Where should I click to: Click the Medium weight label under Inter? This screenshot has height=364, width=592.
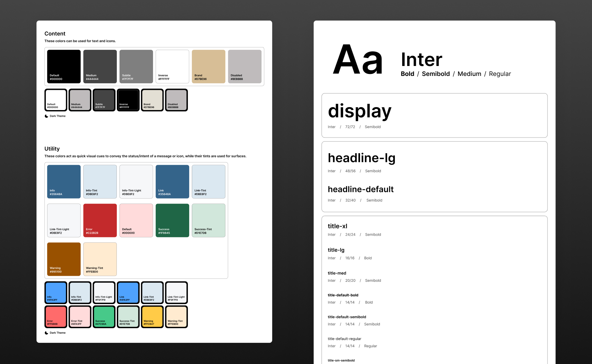[x=469, y=74]
